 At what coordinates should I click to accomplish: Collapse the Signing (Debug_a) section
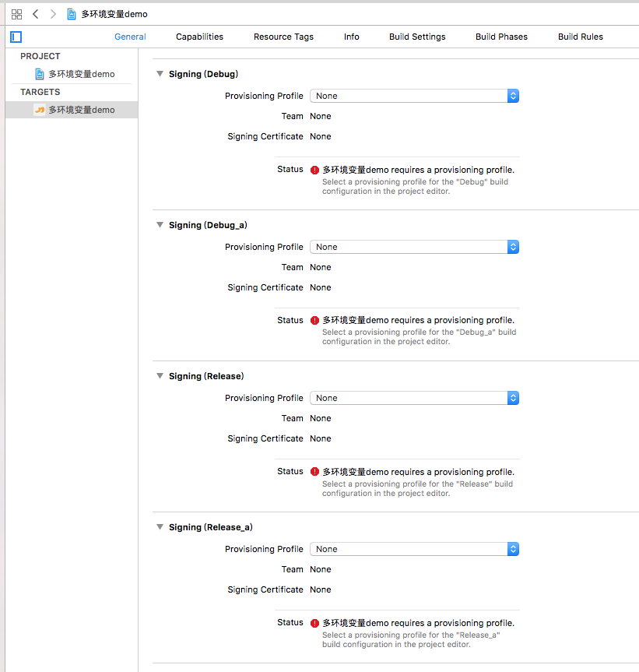(x=160, y=225)
